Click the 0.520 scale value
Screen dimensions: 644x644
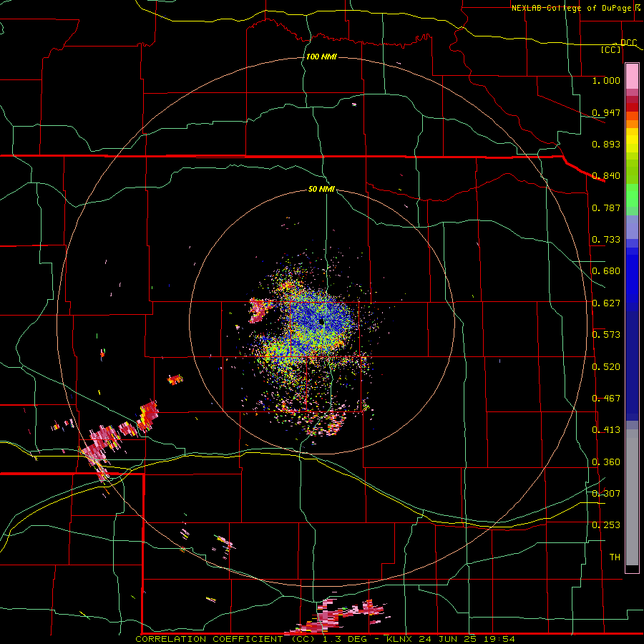(606, 367)
